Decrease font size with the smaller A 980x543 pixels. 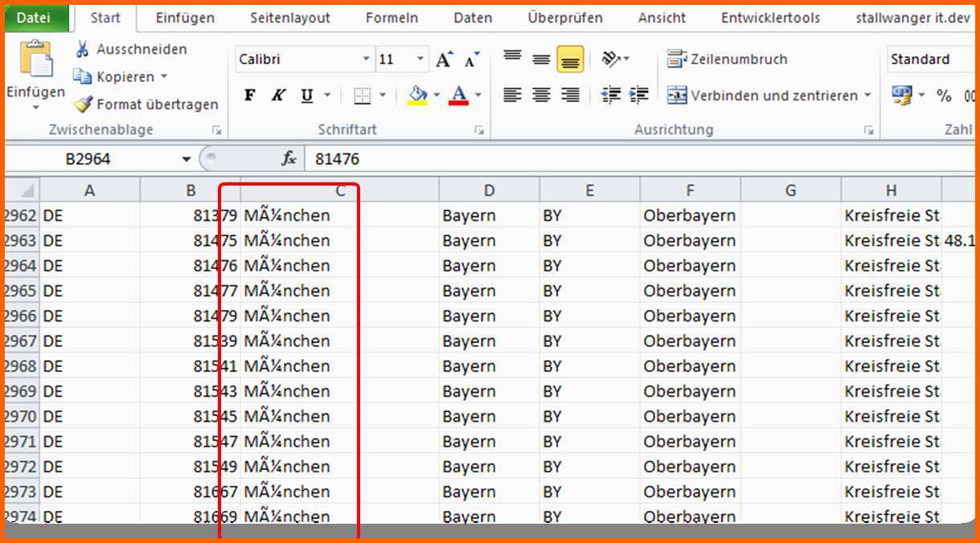tap(472, 59)
